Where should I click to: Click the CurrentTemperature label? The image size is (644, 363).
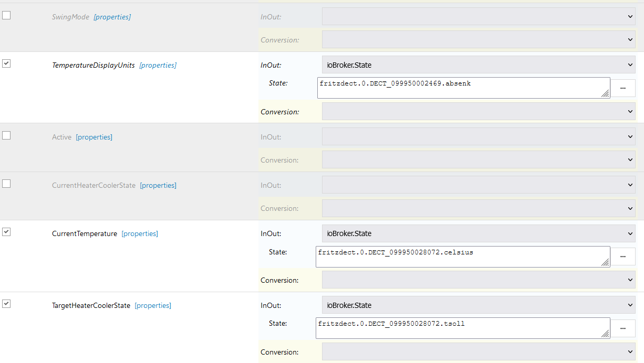(85, 233)
